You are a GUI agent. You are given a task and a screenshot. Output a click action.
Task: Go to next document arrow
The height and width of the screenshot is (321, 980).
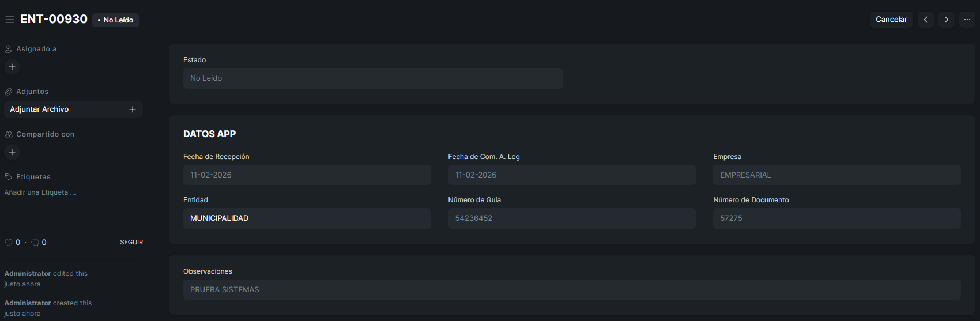click(946, 20)
